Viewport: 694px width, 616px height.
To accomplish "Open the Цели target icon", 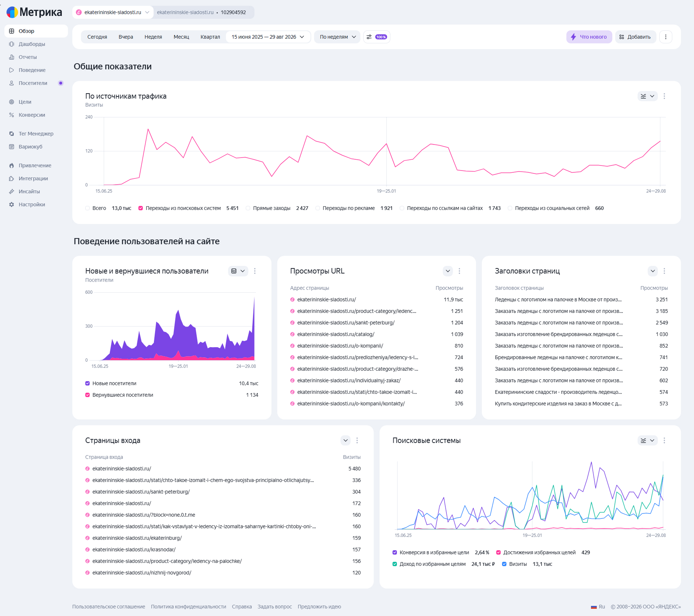I will (x=12, y=102).
